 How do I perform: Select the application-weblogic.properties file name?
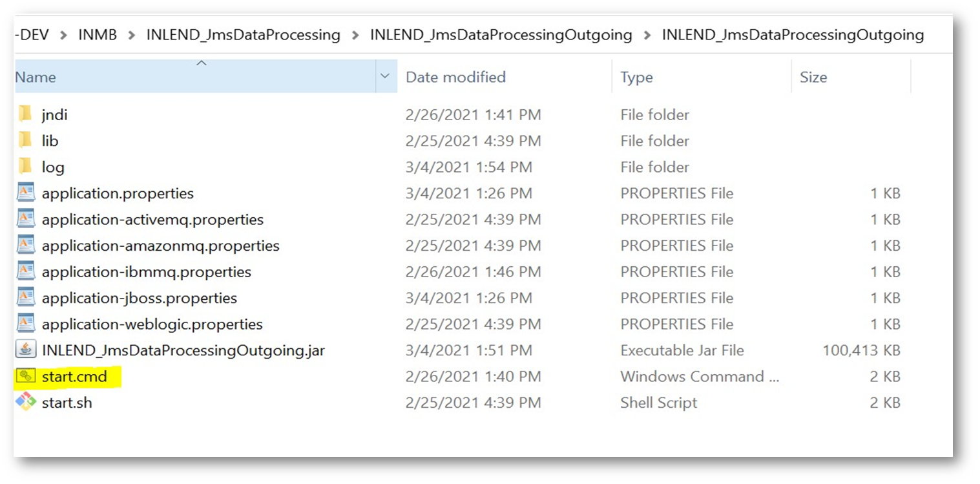[x=152, y=324]
